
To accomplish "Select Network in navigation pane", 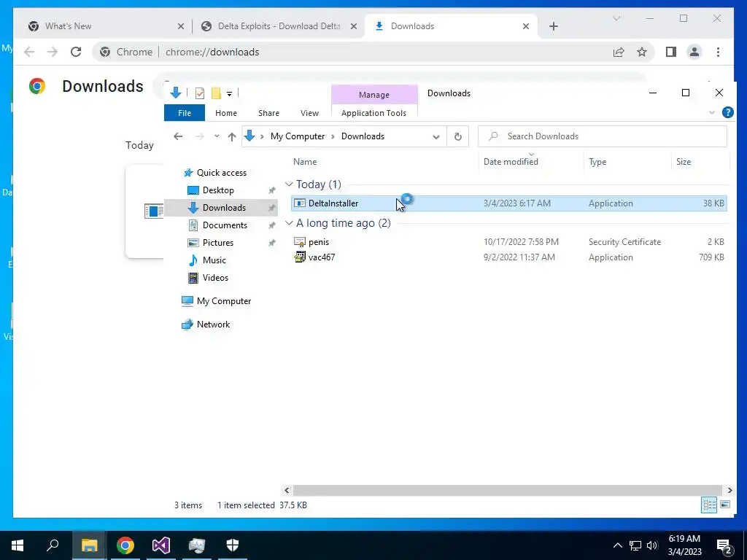I will pos(213,324).
